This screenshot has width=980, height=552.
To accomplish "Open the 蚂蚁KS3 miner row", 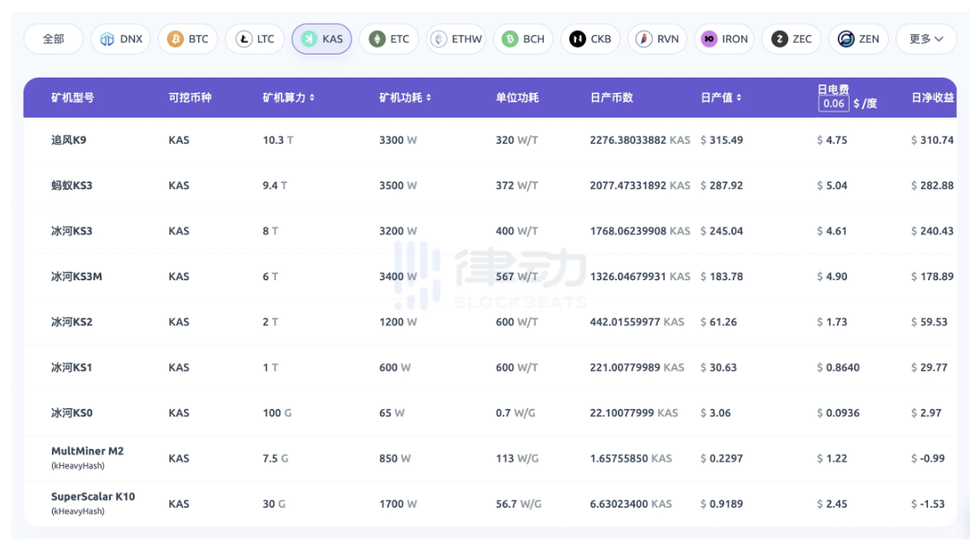I will pyautogui.click(x=490, y=186).
